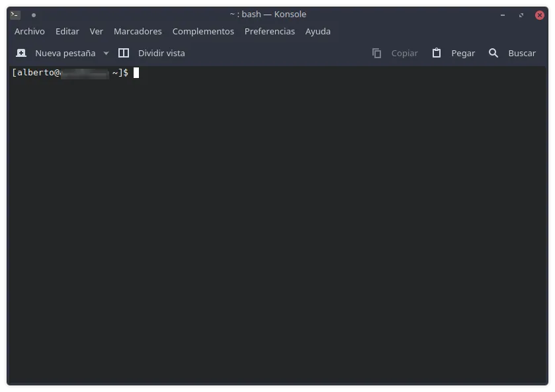Open the new tab profile dropdown arrow
Image resolution: width=555 pixels, height=392 pixels.
106,53
